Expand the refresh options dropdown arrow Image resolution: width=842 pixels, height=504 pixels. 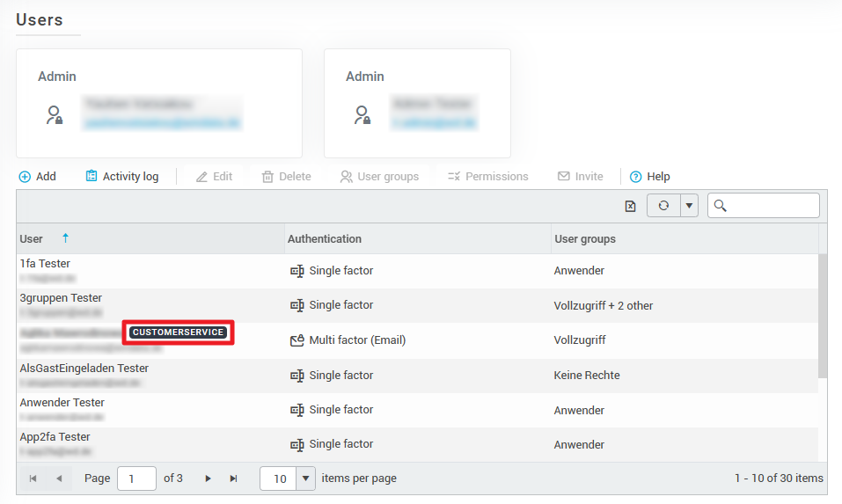pos(690,206)
